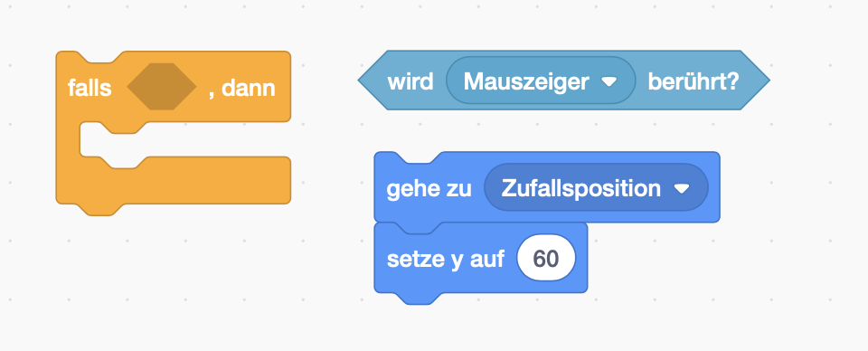
Task: Click the white arrow beside Zufallsposition
Action: (x=682, y=189)
